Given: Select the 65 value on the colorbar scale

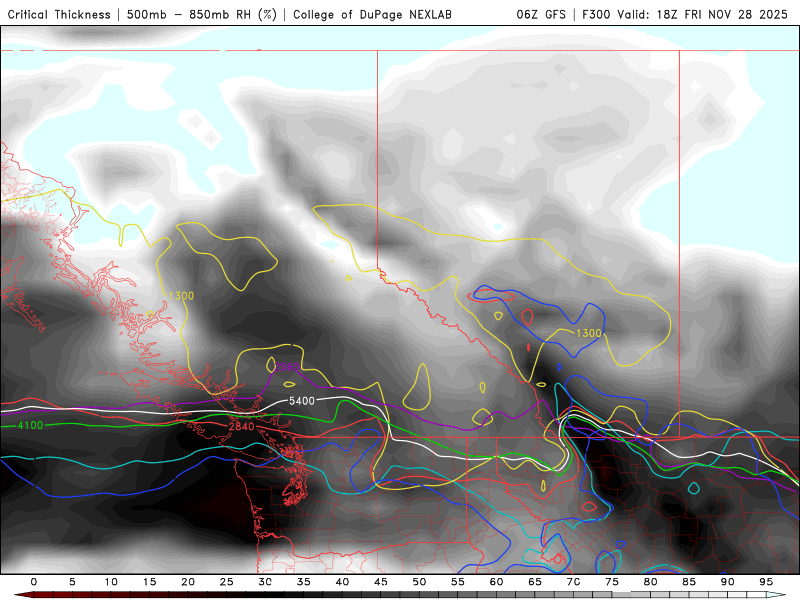Looking at the screenshot, I should [x=535, y=582].
